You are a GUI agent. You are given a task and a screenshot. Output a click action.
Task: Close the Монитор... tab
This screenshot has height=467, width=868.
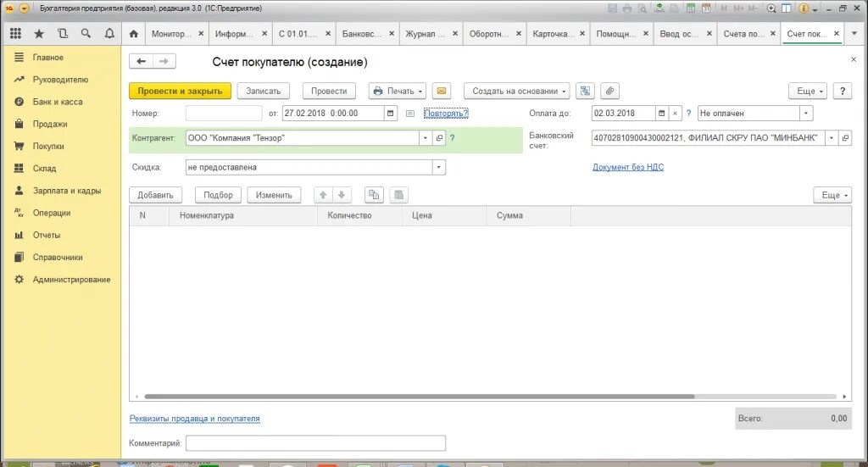(x=201, y=34)
